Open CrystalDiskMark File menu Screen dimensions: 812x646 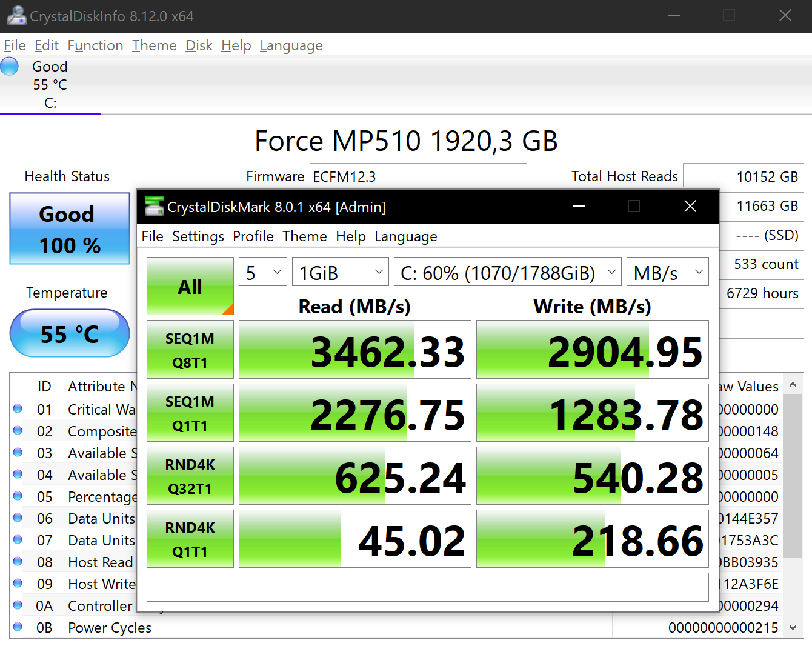point(153,236)
